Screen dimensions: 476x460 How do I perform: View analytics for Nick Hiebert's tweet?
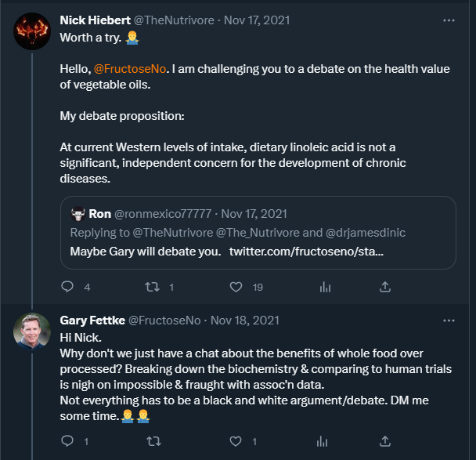pos(325,288)
